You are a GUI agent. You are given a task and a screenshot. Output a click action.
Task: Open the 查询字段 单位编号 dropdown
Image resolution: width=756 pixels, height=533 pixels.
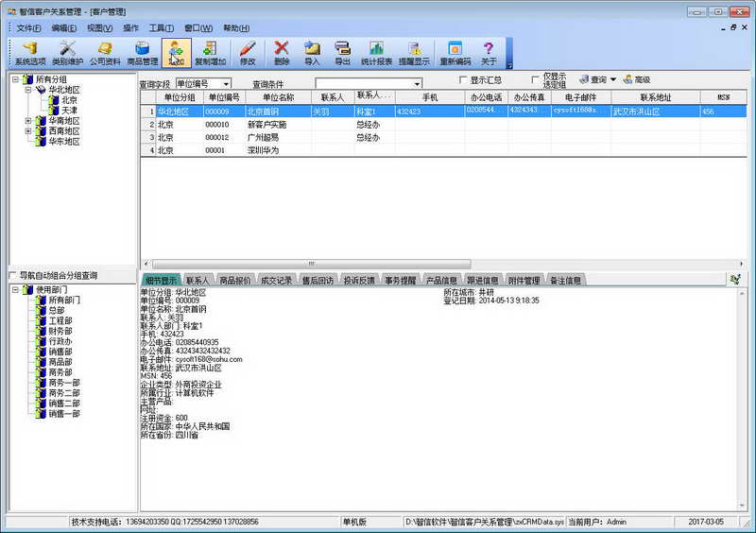tap(226, 84)
